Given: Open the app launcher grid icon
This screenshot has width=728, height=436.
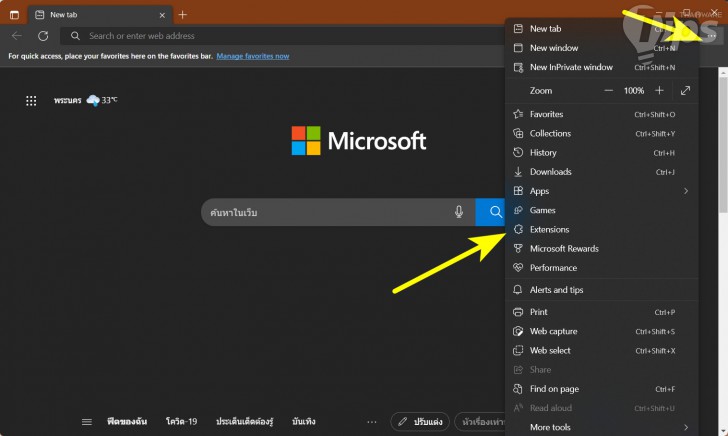Looking at the screenshot, I should [31, 101].
